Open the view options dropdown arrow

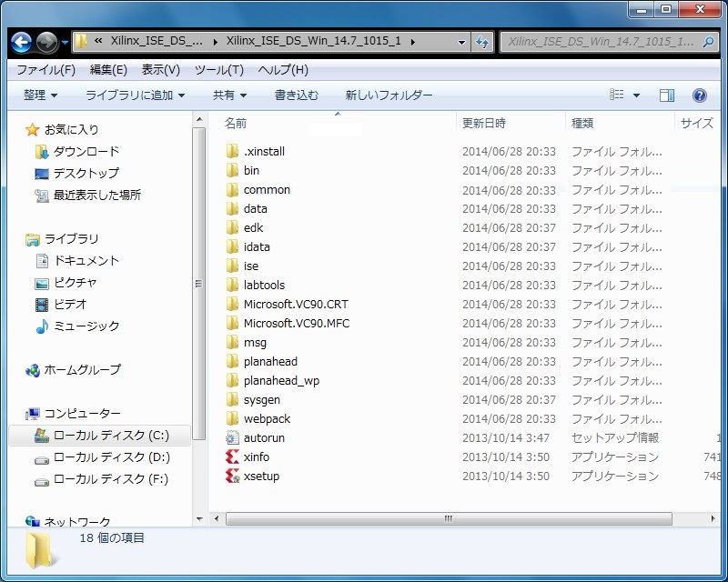tap(636, 95)
